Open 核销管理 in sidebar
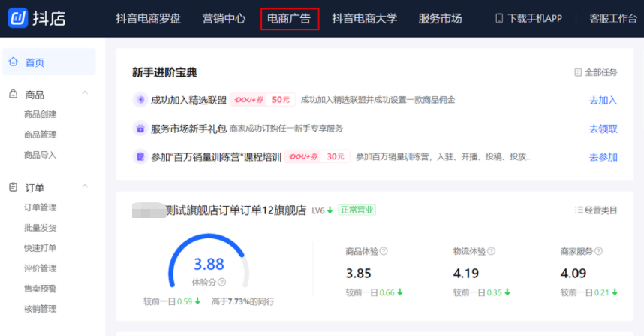Screen dimensions: 644x336 tap(41, 309)
